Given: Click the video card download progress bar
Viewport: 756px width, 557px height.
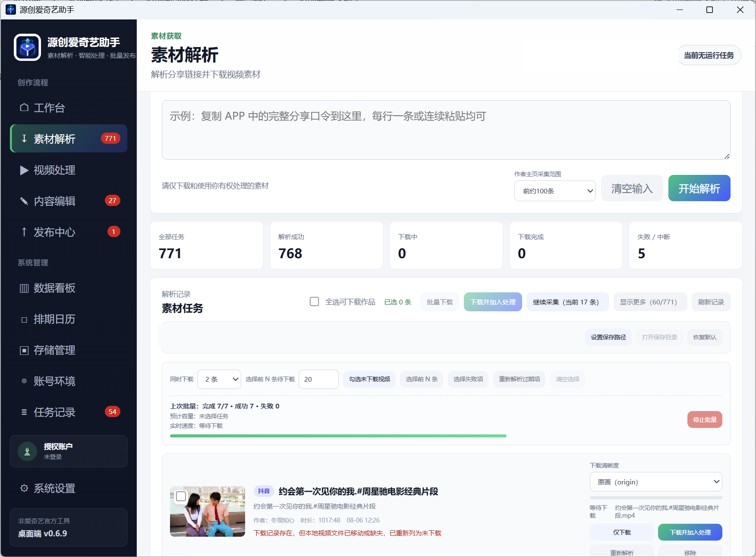Looking at the screenshot, I should [x=656, y=497].
